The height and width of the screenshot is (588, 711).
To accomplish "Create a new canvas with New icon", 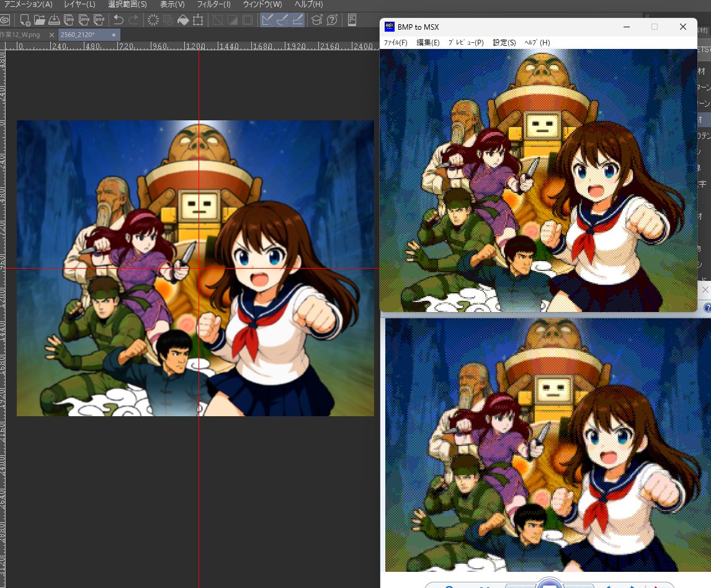I will (25, 20).
